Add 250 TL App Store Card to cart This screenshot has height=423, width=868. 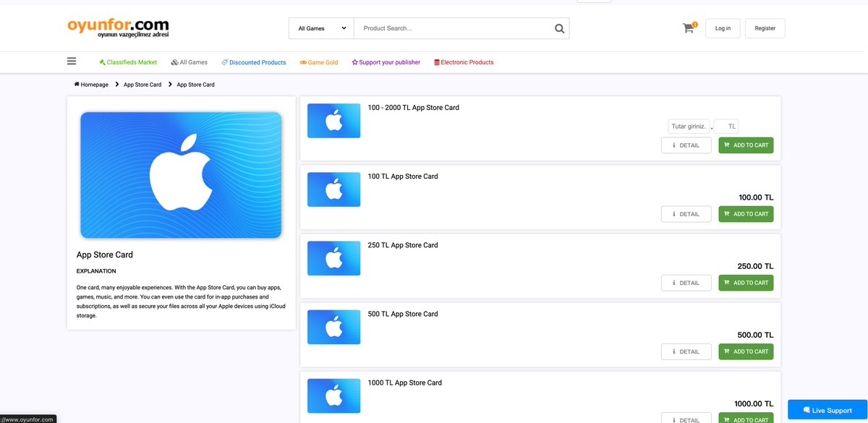pos(746,283)
